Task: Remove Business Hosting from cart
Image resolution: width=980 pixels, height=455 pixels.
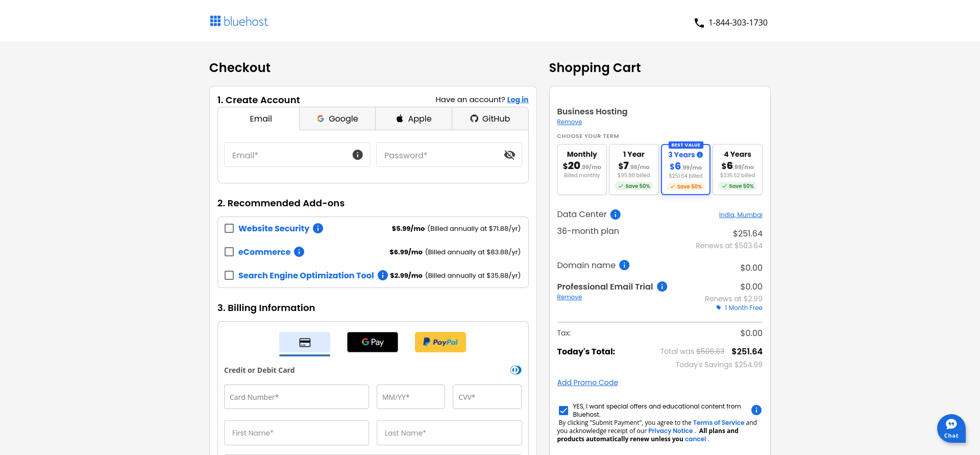Action: pos(570,122)
